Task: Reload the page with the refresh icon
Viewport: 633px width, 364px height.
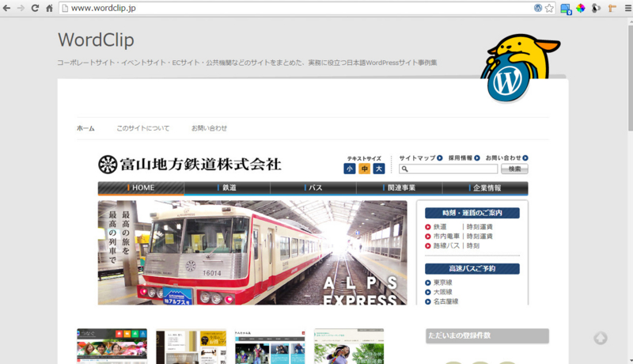Action: 35,8
